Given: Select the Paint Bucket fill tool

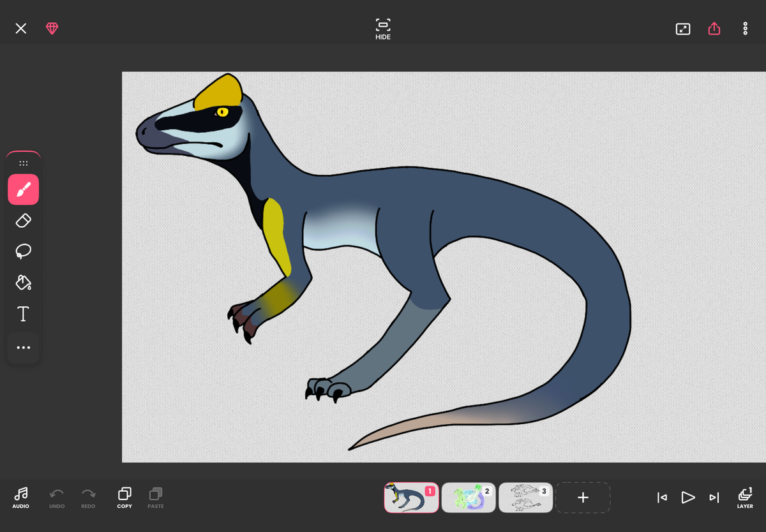Looking at the screenshot, I should click(x=24, y=283).
